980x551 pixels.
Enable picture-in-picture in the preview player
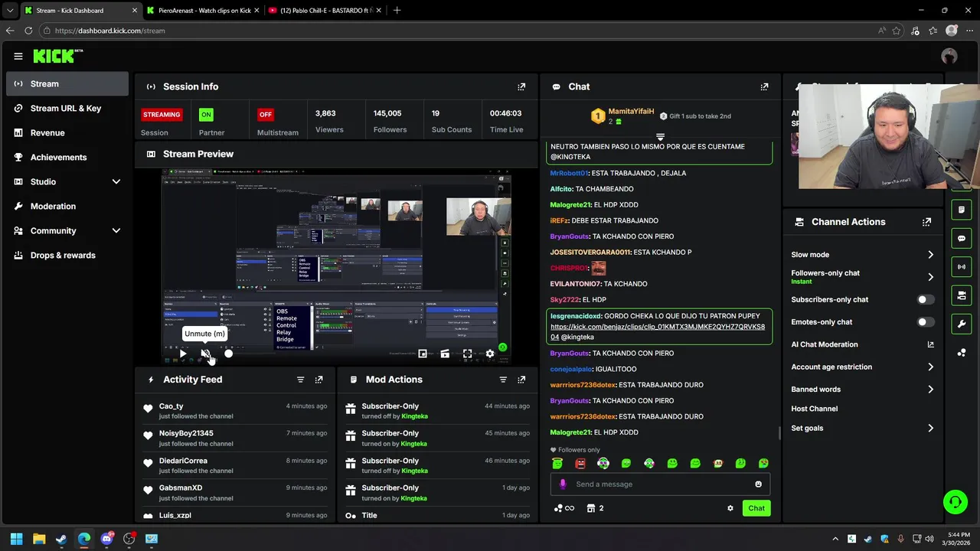(x=423, y=354)
